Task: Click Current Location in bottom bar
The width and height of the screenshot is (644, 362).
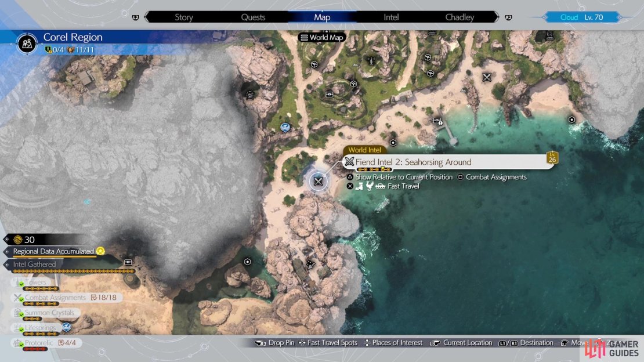Action: pyautogui.click(x=468, y=343)
